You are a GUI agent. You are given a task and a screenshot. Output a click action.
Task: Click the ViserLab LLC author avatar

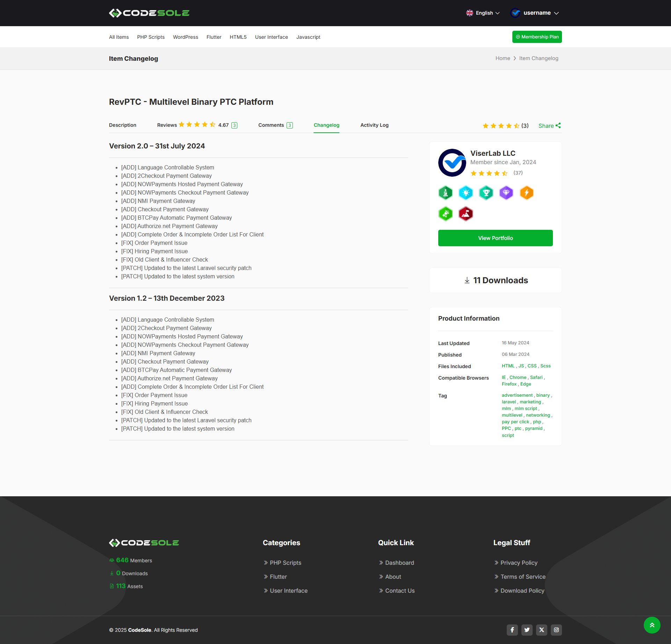click(452, 163)
